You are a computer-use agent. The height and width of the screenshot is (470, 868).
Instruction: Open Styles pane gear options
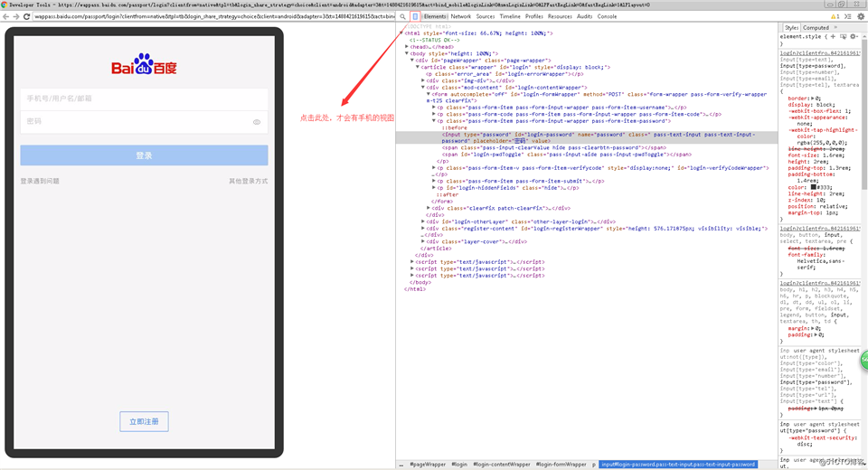[853, 36]
